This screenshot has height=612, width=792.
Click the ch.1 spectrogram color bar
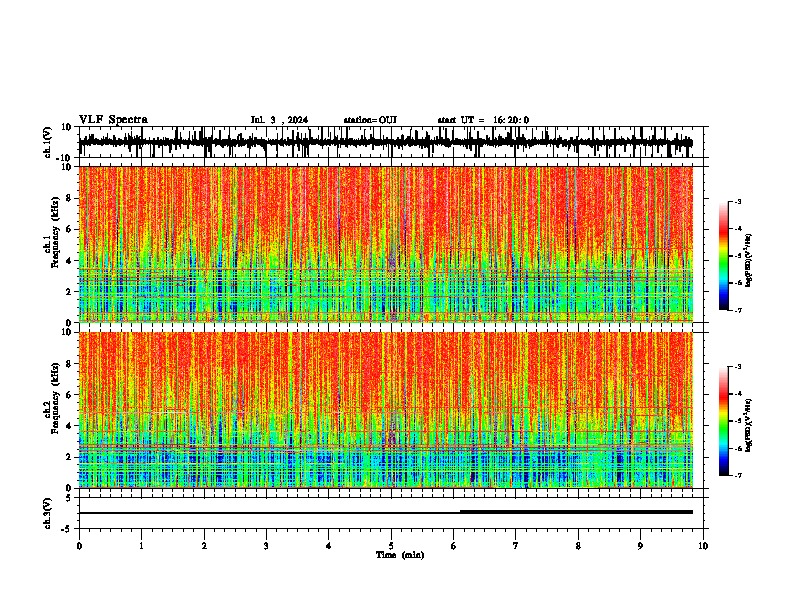point(723,256)
